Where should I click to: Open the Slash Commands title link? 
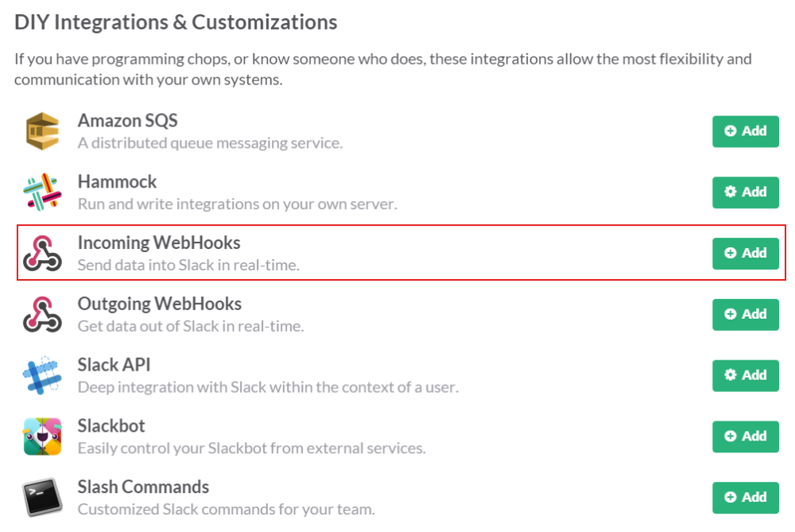143,487
